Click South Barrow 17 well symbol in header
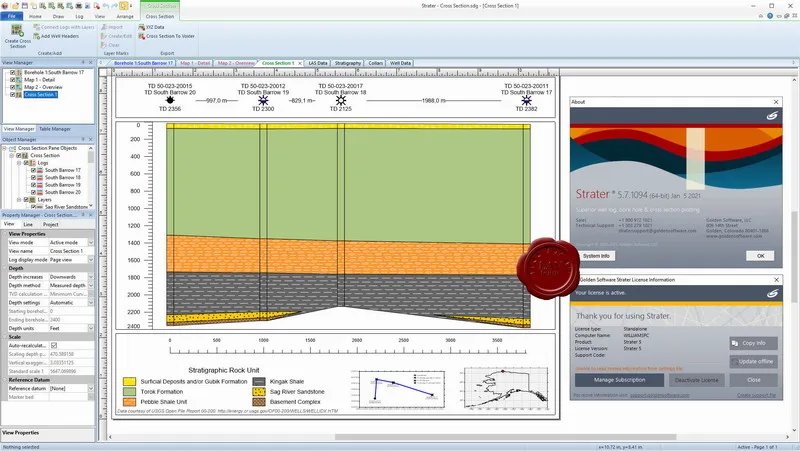The image size is (800, 451). click(x=527, y=100)
